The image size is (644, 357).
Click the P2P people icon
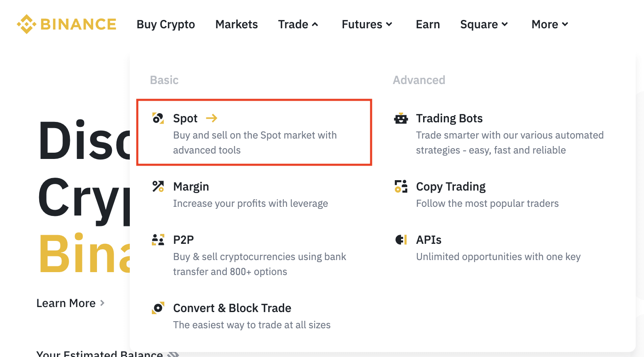[158, 240]
